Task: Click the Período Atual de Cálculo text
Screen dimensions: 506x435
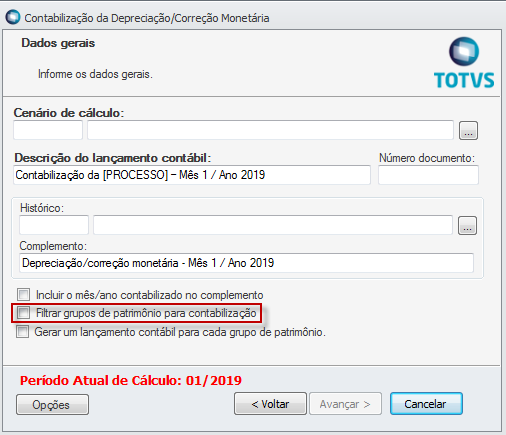Action: click(131, 380)
